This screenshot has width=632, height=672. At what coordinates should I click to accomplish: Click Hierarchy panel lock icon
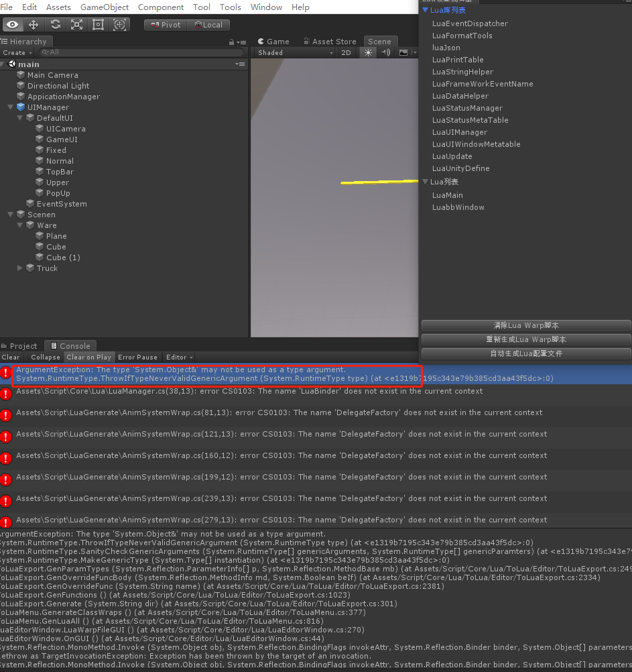pos(231,42)
